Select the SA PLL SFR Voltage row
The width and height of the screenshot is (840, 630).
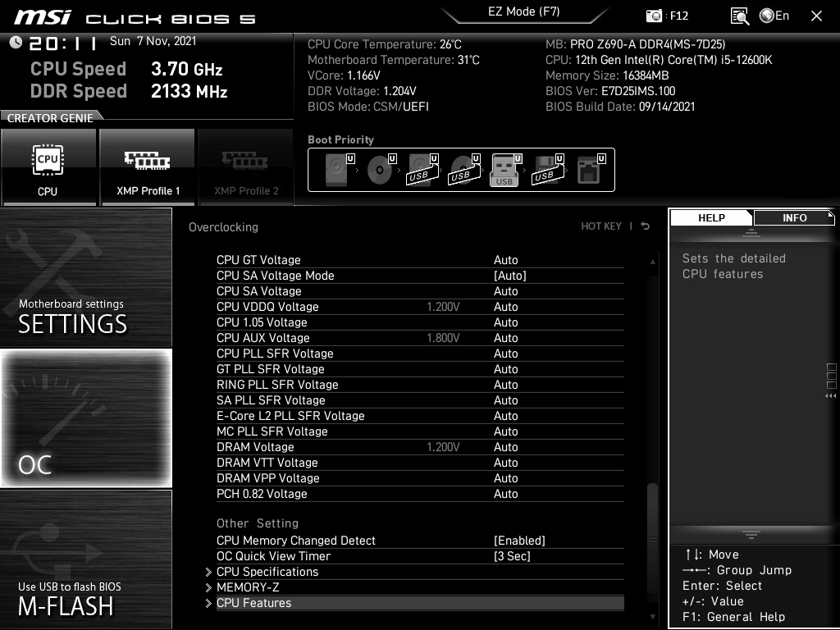click(420, 400)
